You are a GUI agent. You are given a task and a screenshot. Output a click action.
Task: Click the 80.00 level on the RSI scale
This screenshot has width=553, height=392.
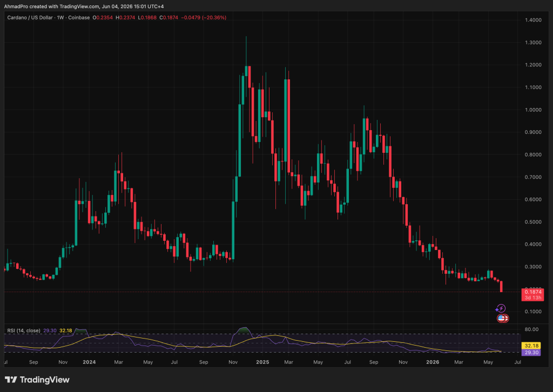tap(532, 329)
